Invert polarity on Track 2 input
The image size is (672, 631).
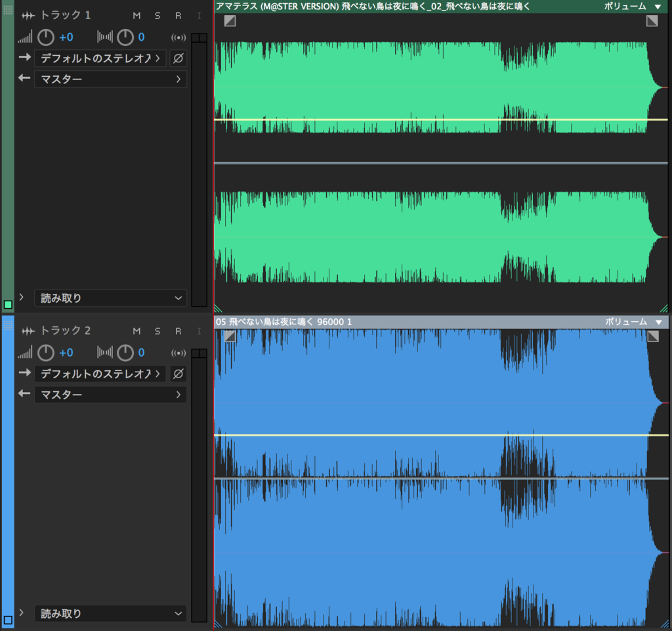(x=178, y=374)
